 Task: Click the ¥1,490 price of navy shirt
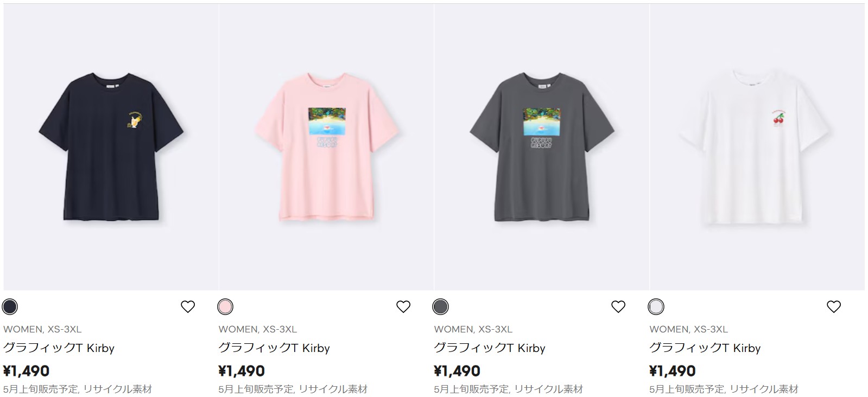pyautogui.click(x=27, y=371)
